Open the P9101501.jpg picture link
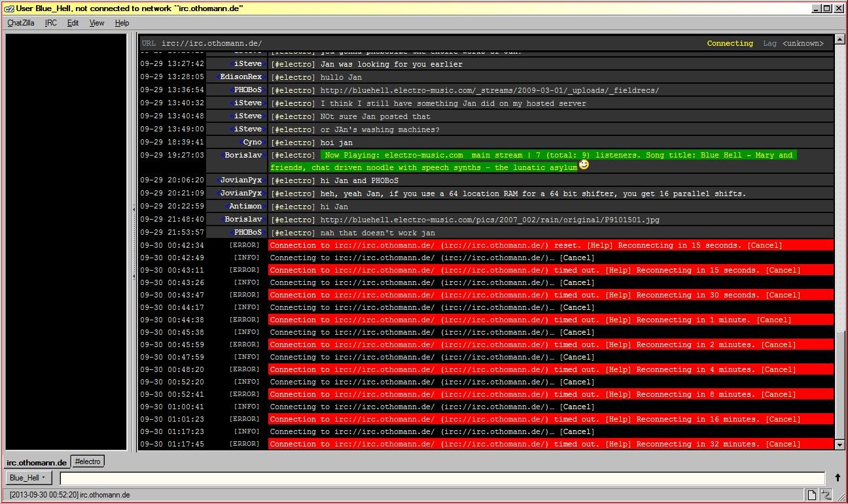 pos(489,220)
